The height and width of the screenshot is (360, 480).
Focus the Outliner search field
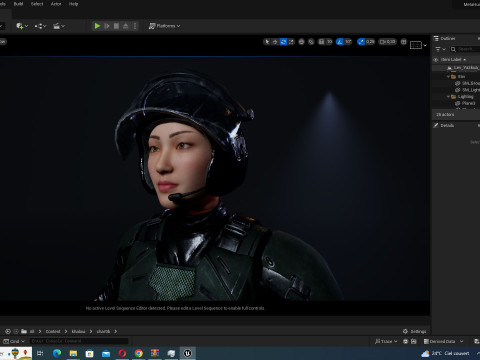coord(465,49)
